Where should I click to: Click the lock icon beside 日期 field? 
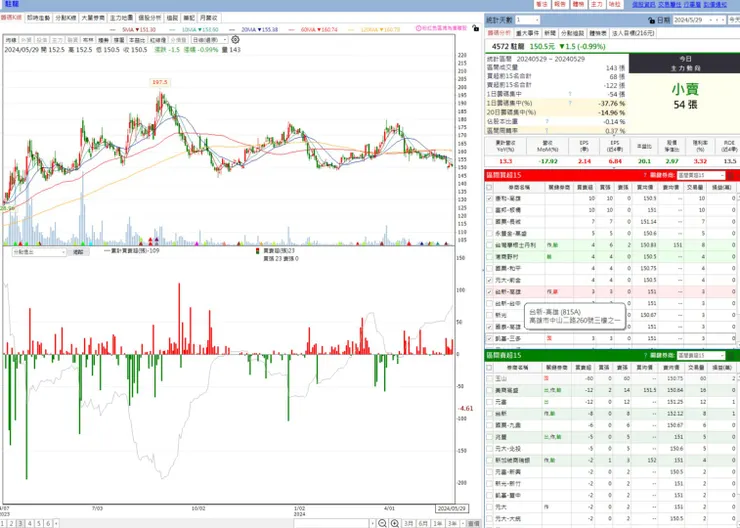(651, 20)
